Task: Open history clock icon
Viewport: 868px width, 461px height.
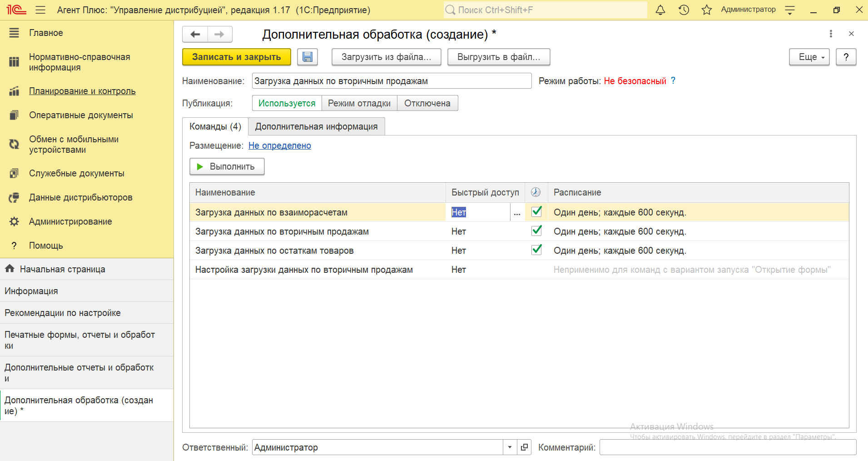Action: tap(684, 10)
